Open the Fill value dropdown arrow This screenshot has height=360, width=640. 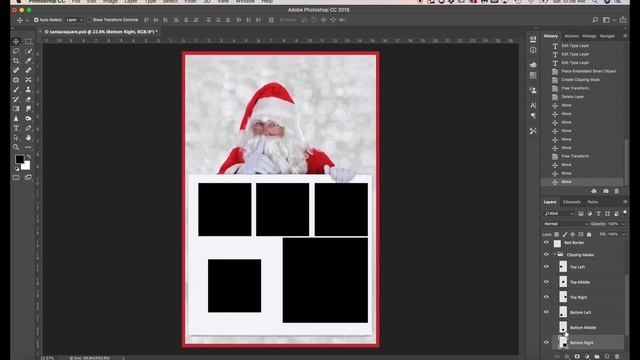(624, 234)
